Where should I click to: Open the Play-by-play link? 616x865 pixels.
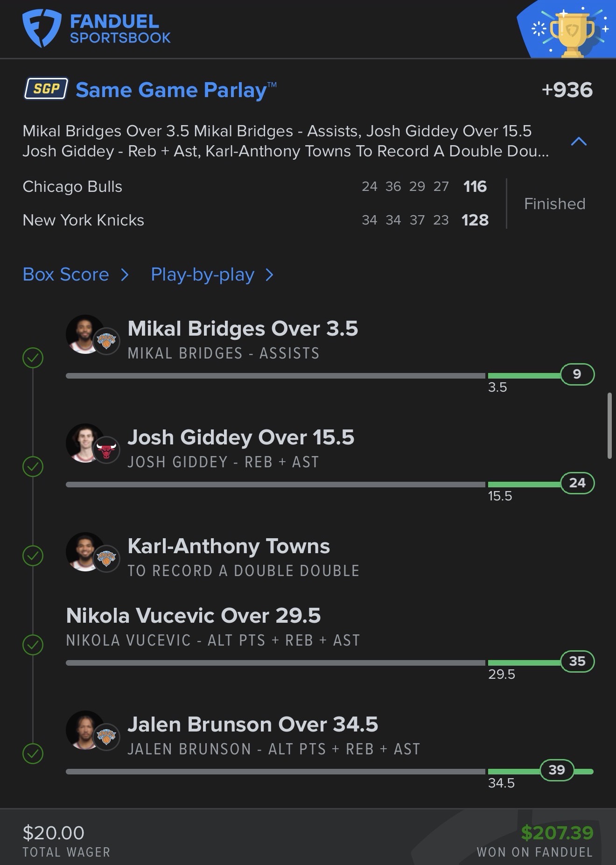pyautogui.click(x=203, y=274)
